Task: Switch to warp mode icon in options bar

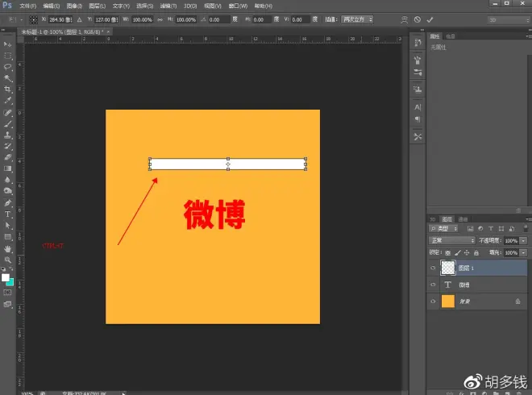Action: 404,19
